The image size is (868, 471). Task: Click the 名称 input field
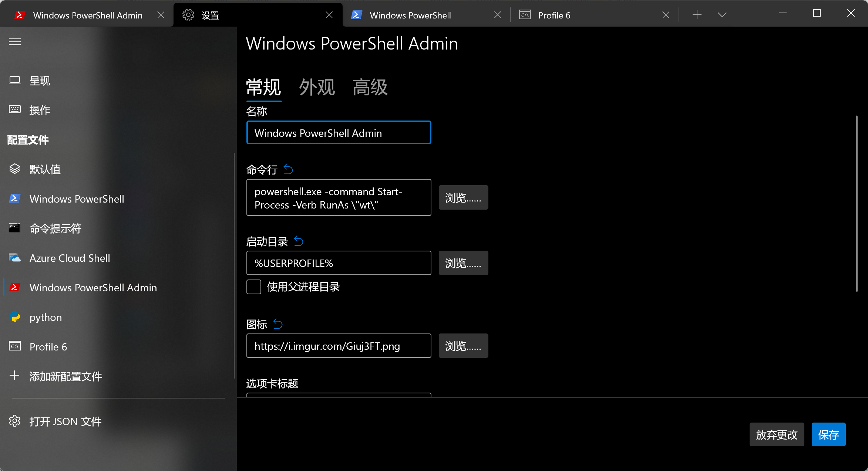339,132
